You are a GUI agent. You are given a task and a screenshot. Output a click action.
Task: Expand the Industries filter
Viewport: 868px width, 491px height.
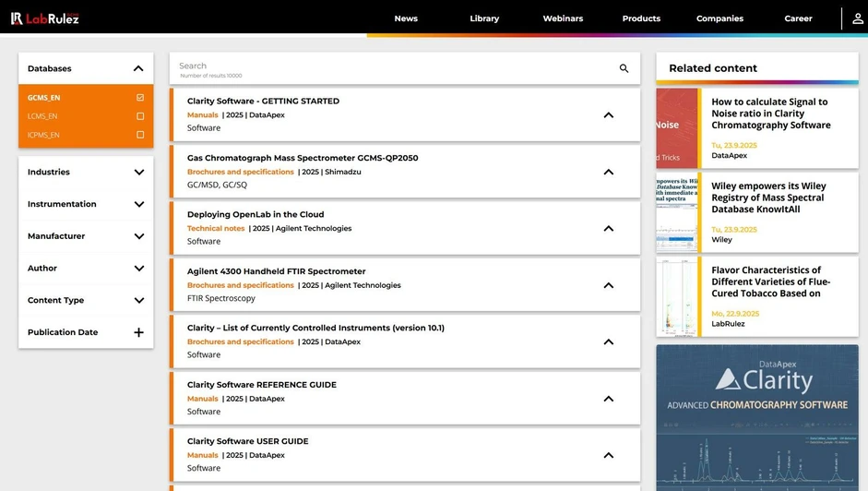[x=138, y=173]
